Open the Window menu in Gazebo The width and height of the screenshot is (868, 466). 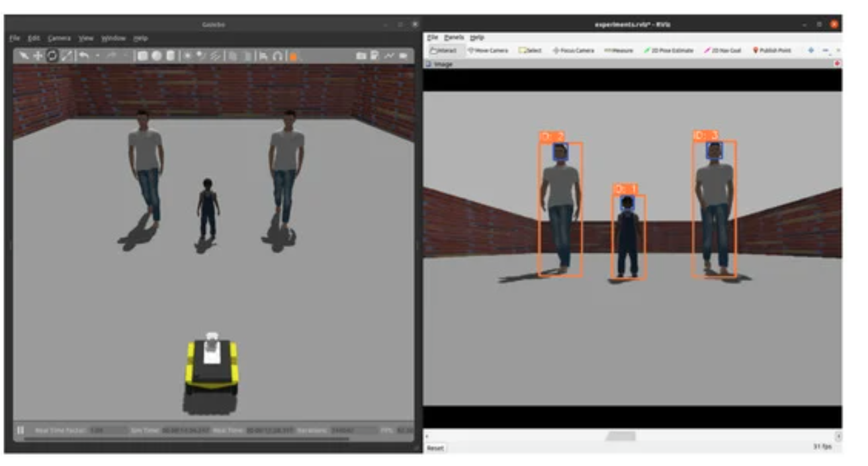[x=113, y=38]
